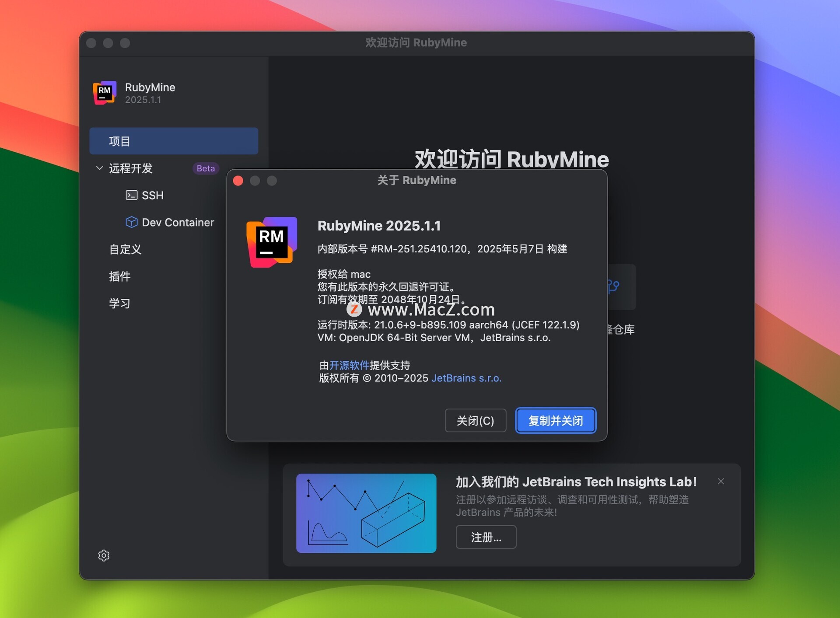Click the 关于 RubyMine dialog title
The width and height of the screenshot is (840, 618).
pyautogui.click(x=416, y=180)
